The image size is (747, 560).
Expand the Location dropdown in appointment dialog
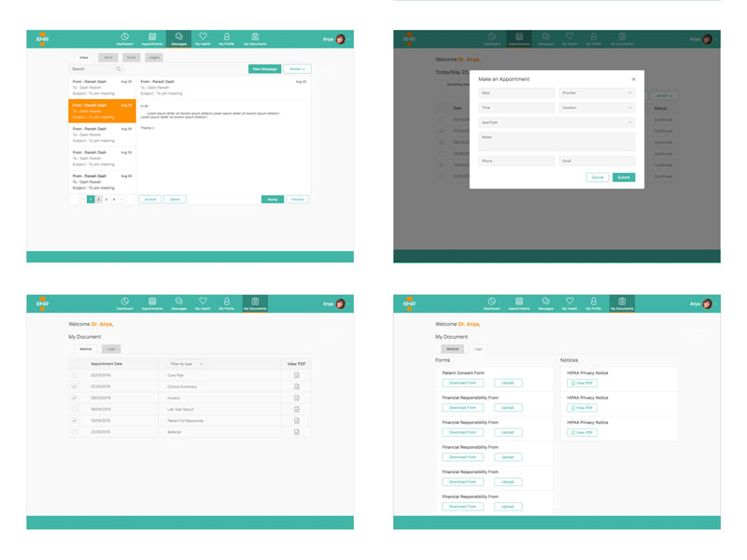coord(597,107)
